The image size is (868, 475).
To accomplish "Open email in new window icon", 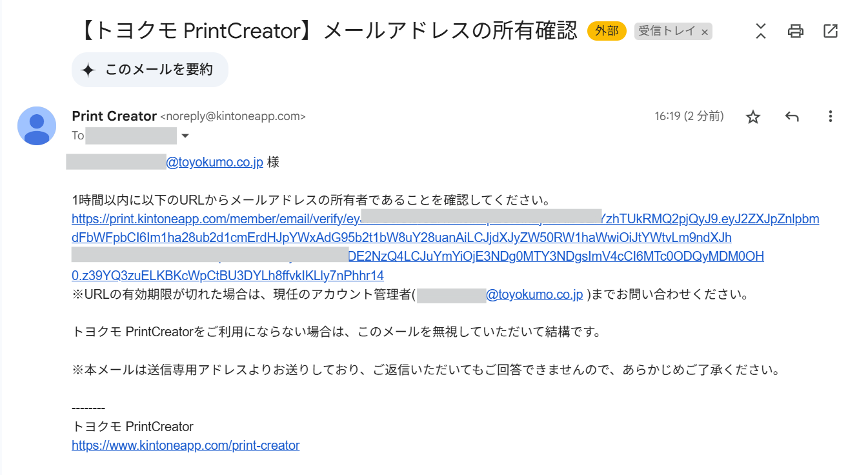I will click(831, 30).
